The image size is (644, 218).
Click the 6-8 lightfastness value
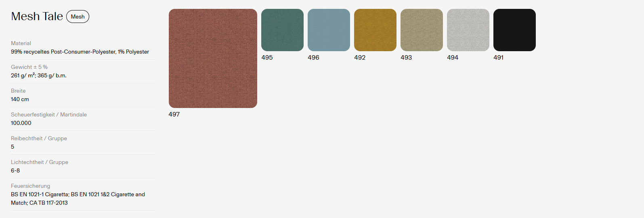point(15,170)
